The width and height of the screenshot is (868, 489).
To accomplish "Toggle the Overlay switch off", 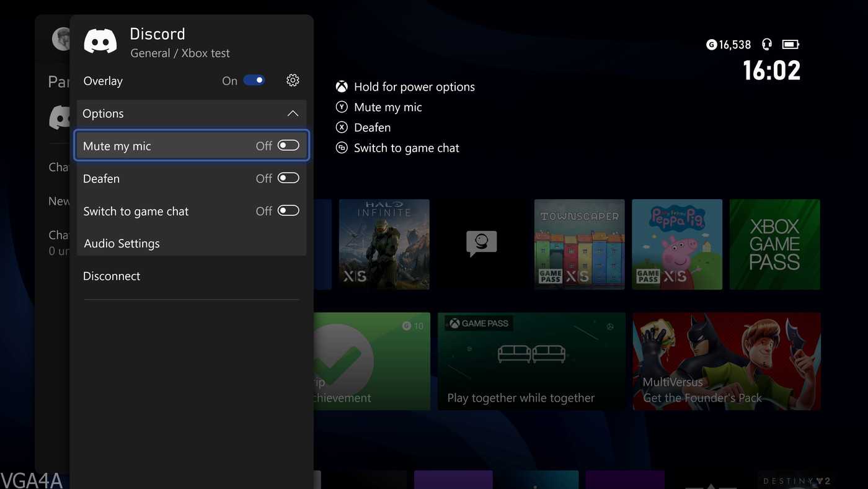I will tap(254, 81).
